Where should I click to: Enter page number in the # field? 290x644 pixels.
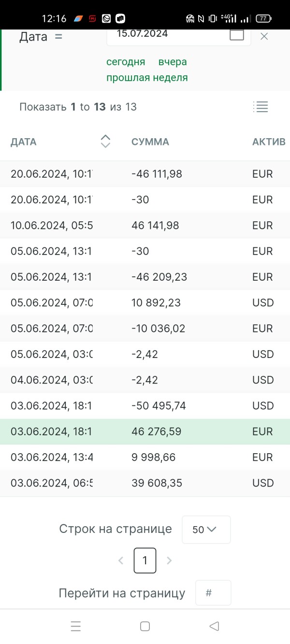[x=213, y=593]
